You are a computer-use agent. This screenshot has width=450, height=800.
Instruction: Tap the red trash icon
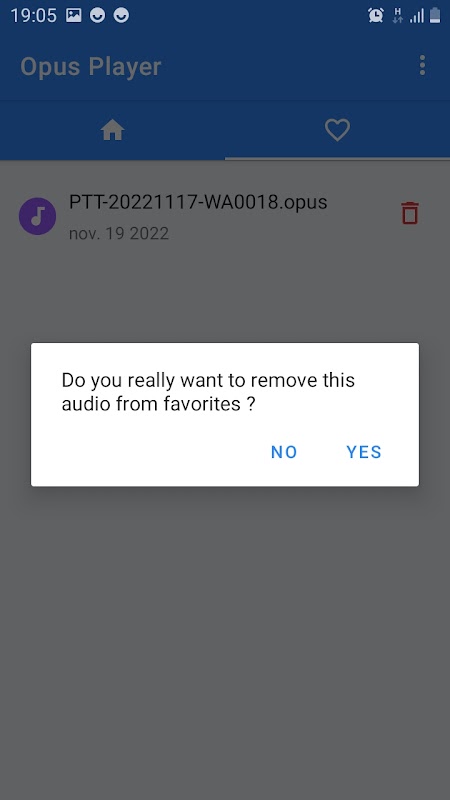[x=410, y=213]
